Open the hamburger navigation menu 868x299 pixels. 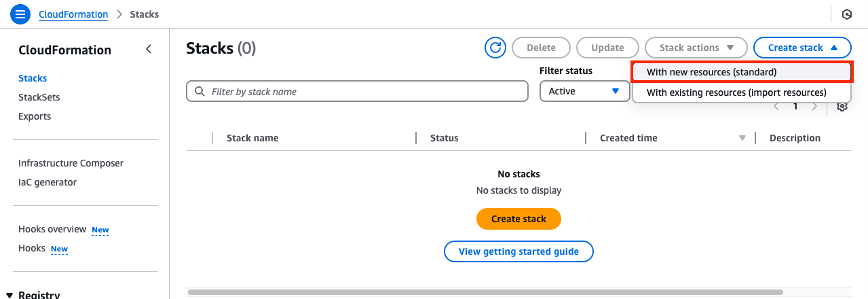[x=20, y=14]
